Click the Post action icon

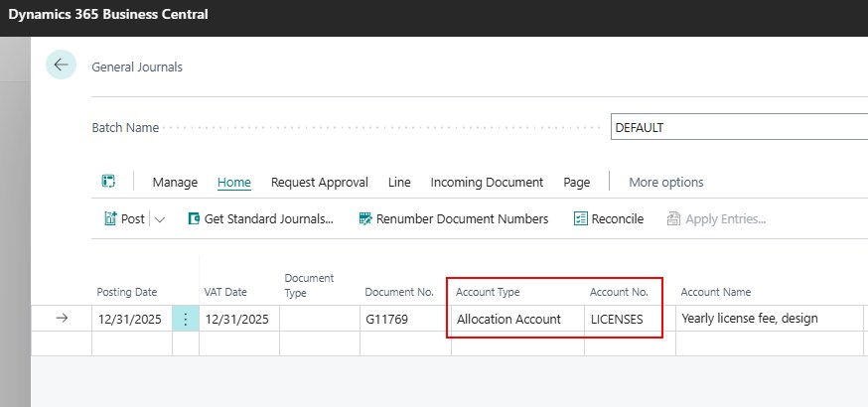click(110, 218)
